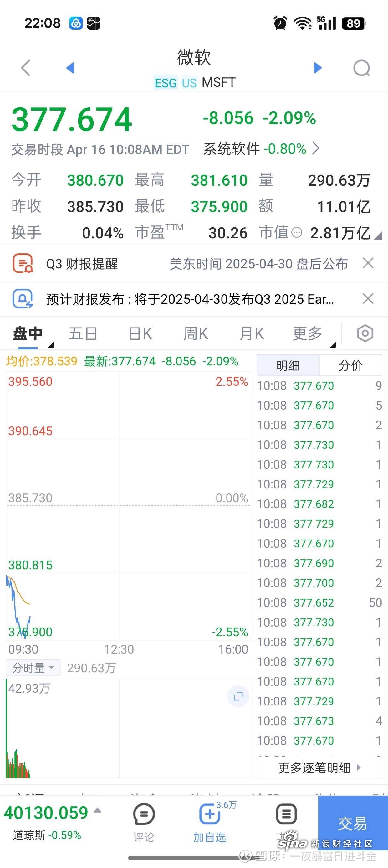Open 系统软件 sector chevron
The height and width of the screenshot is (868, 388).
316,148
